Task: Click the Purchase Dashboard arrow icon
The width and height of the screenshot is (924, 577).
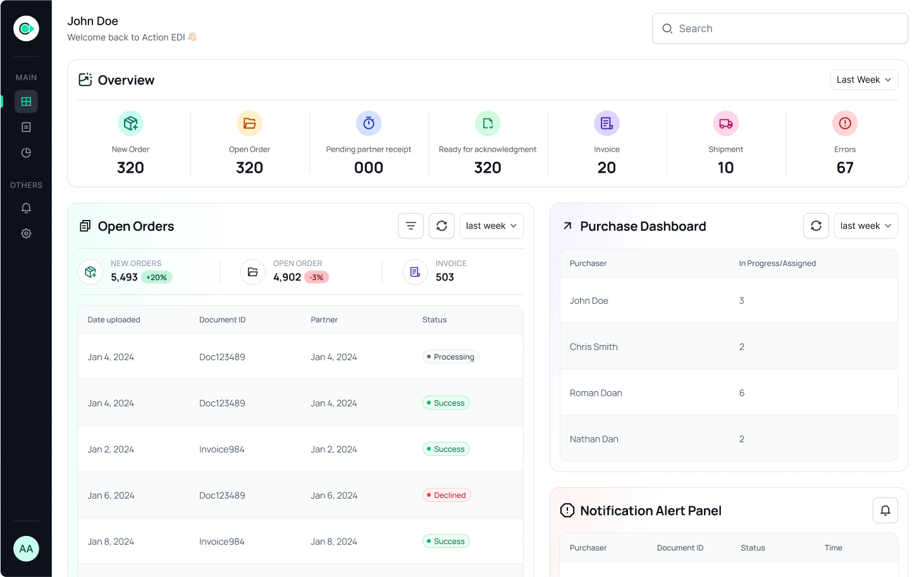Action: [x=567, y=226]
